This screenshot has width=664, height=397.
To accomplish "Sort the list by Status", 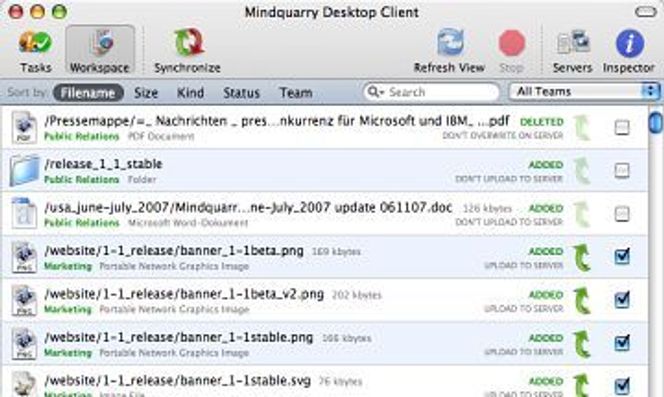I will point(241,93).
